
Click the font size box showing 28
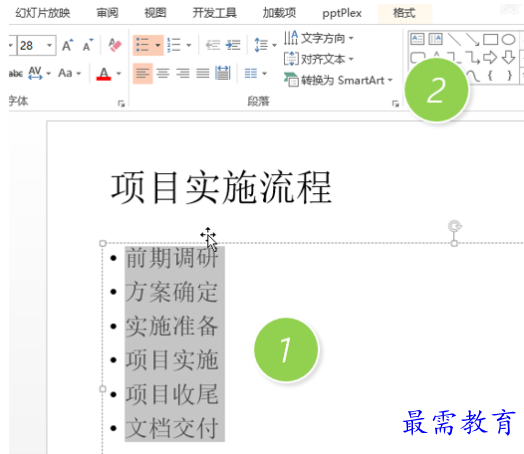[31, 45]
